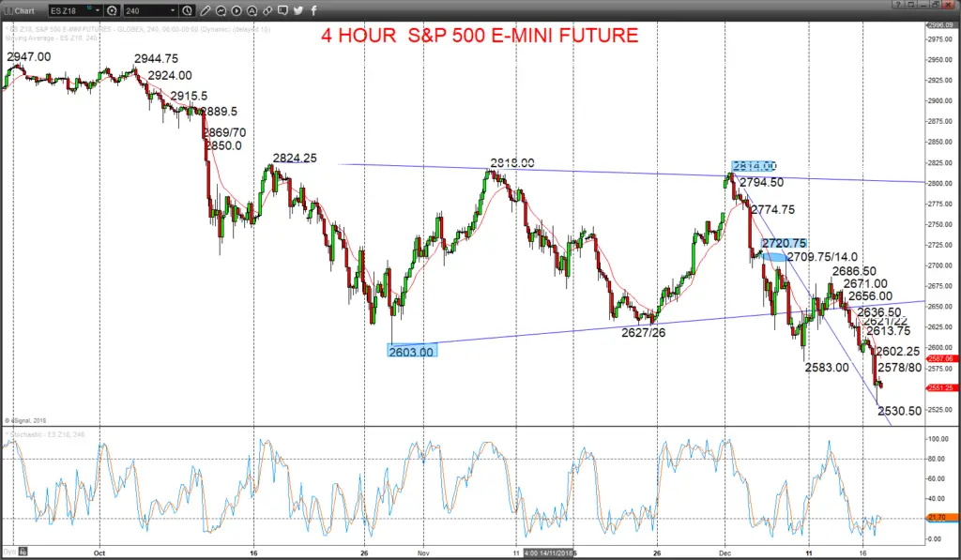Screen dimensions: 961x560
Task: Click the bar replay play icon
Action: (x=236, y=10)
